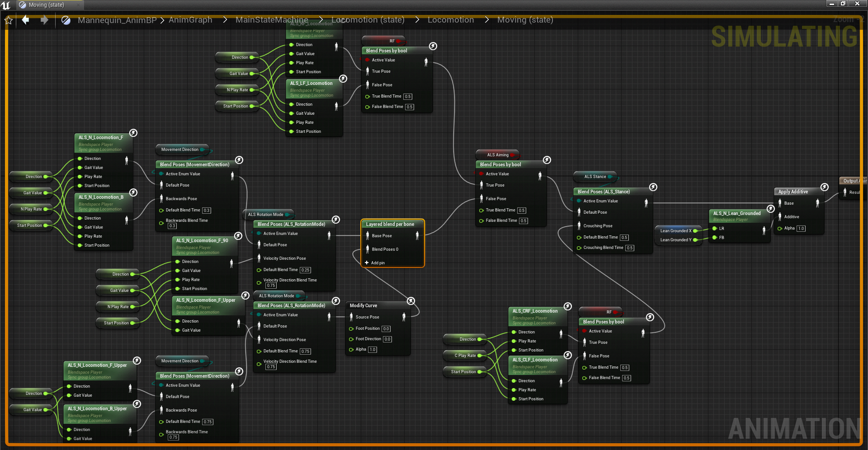The height and width of the screenshot is (450, 868).
Task: Click Additive pose pin on Apply Additive
Action: [x=780, y=216]
